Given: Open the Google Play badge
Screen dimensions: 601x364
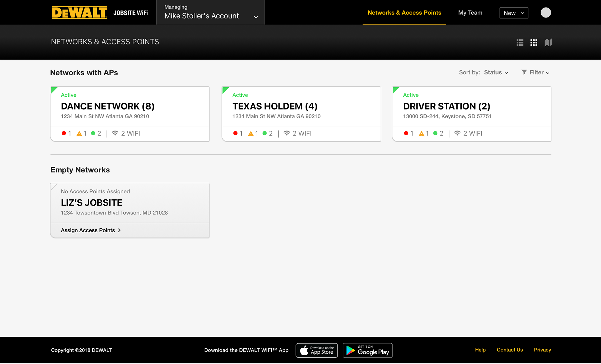Looking at the screenshot, I should [x=367, y=350].
